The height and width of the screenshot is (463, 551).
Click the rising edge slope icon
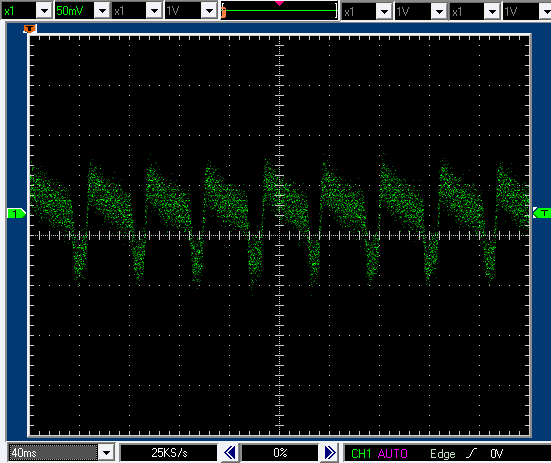472,453
